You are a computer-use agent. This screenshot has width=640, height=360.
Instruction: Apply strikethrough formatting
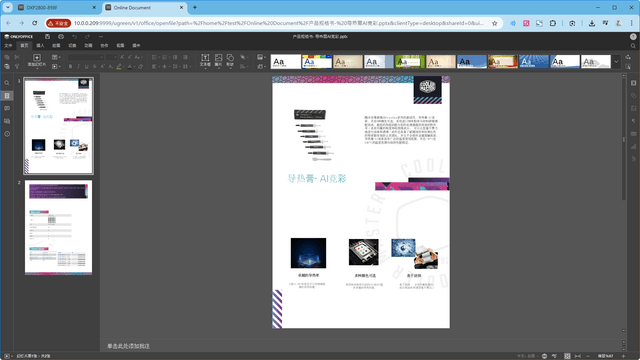(94, 66)
